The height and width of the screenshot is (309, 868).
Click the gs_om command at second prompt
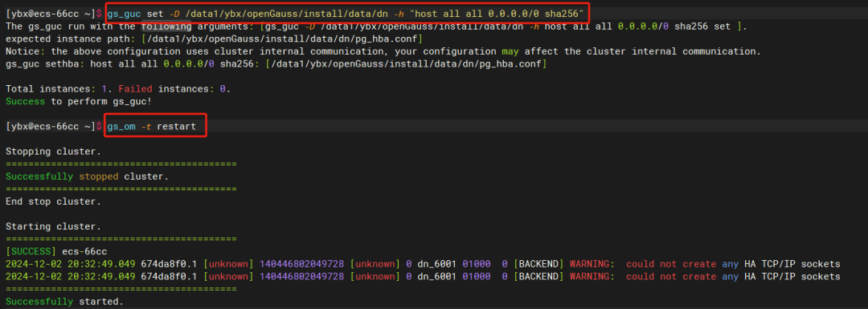121,127
